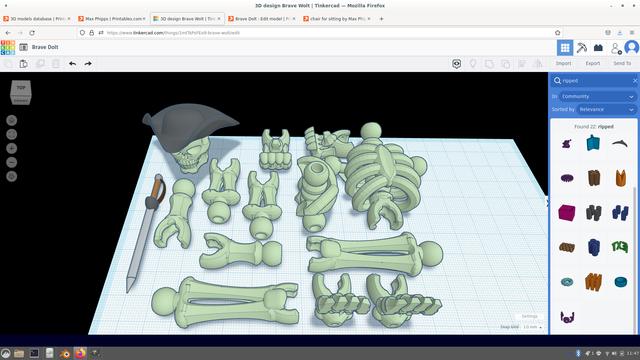Image resolution: width=640 pixels, height=360 pixels.
Task: Open the workplane Settings button
Action: 529,316
